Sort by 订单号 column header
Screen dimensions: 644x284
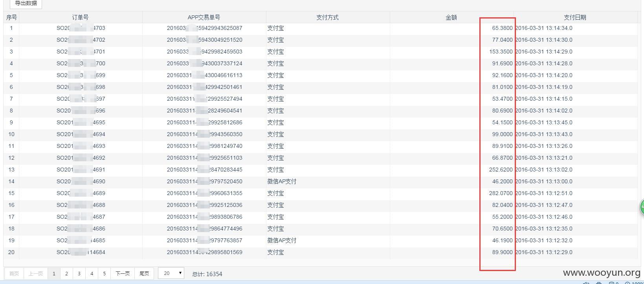point(81,17)
